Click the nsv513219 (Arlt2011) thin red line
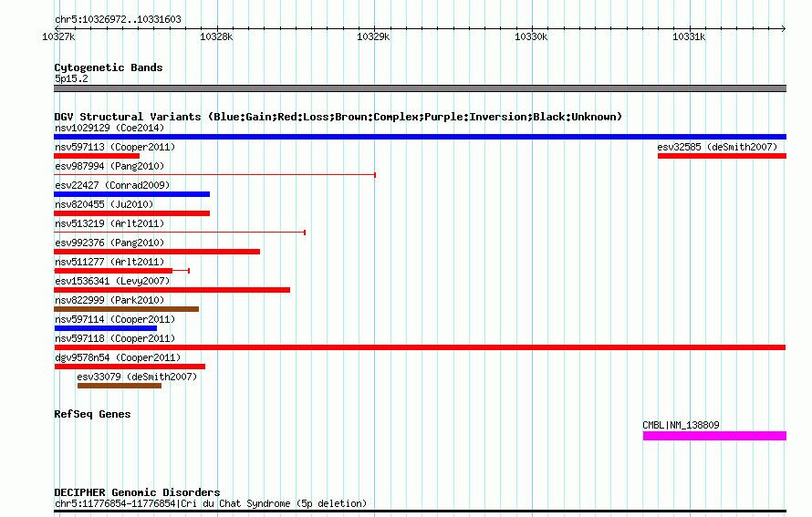Viewport: 812px width, 517px height. pyautogui.click(x=180, y=233)
